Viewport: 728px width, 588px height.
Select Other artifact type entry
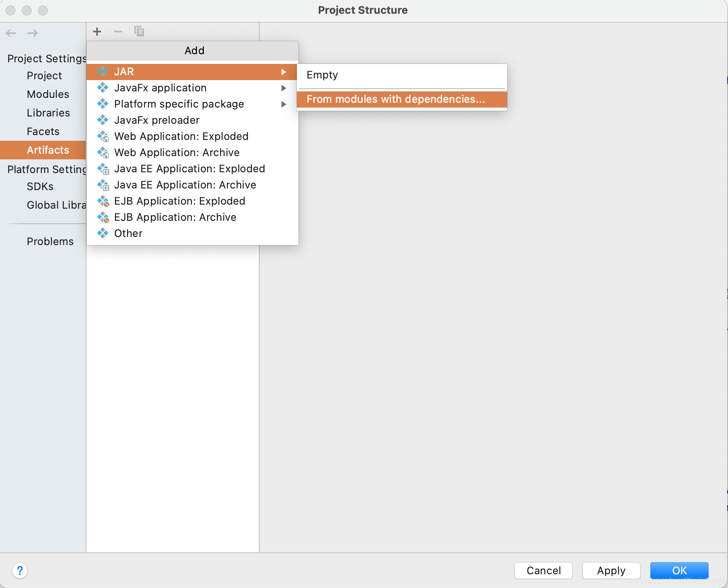[193, 233]
